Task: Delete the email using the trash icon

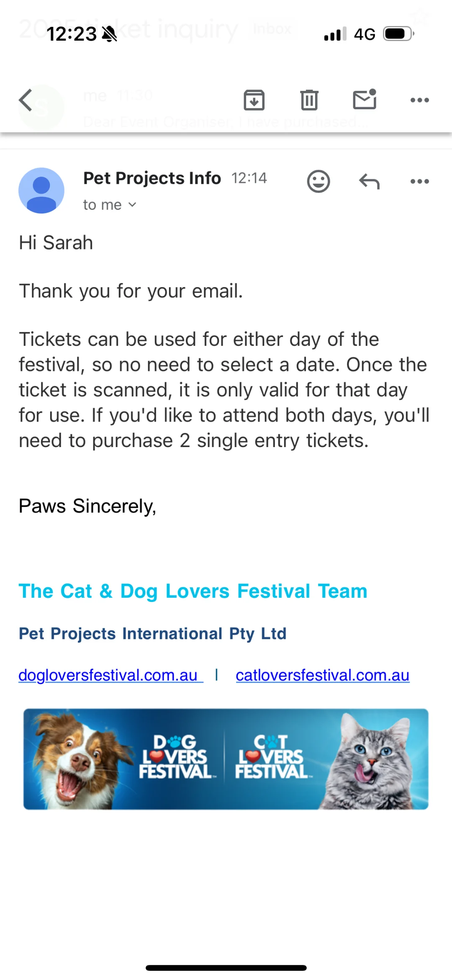Action: [309, 100]
